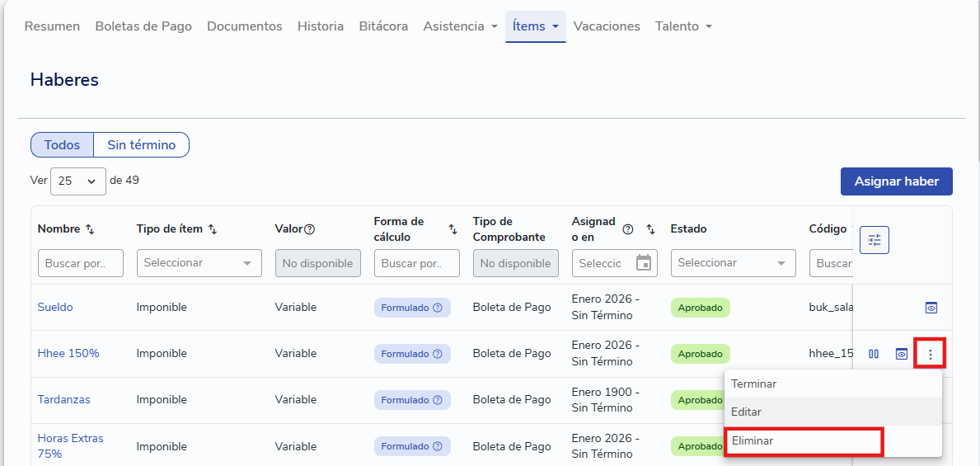Switch to Sin término filter
This screenshot has width=980, height=466.
click(141, 145)
